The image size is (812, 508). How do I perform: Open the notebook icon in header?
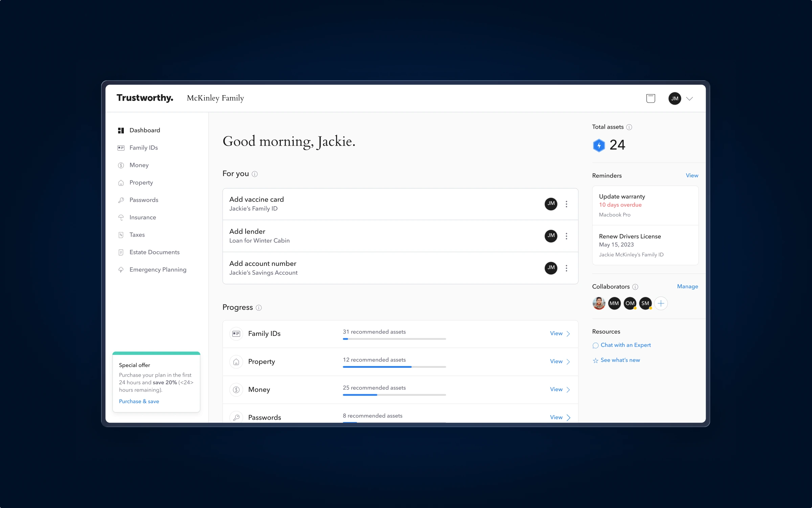pos(651,99)
